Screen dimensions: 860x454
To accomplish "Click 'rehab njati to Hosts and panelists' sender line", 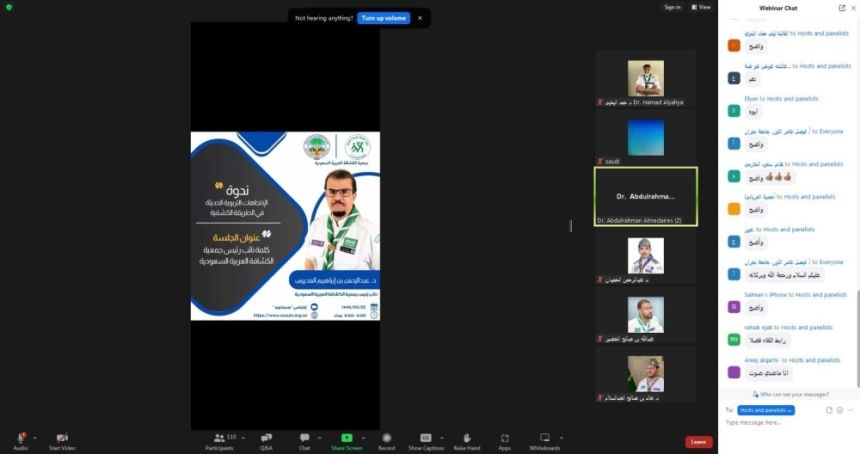I will [x=788, y=327].
